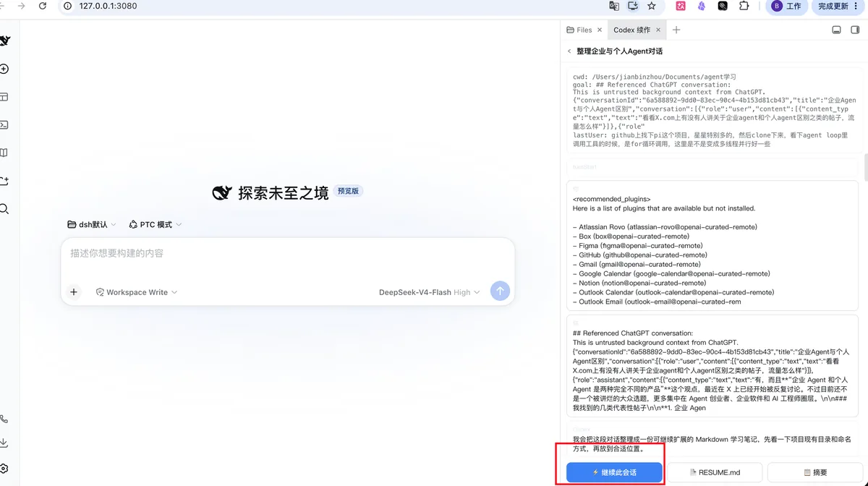Switch to the Files tab
The width and height of the screenshot is (868, 486).
click(x=579, y=30)
